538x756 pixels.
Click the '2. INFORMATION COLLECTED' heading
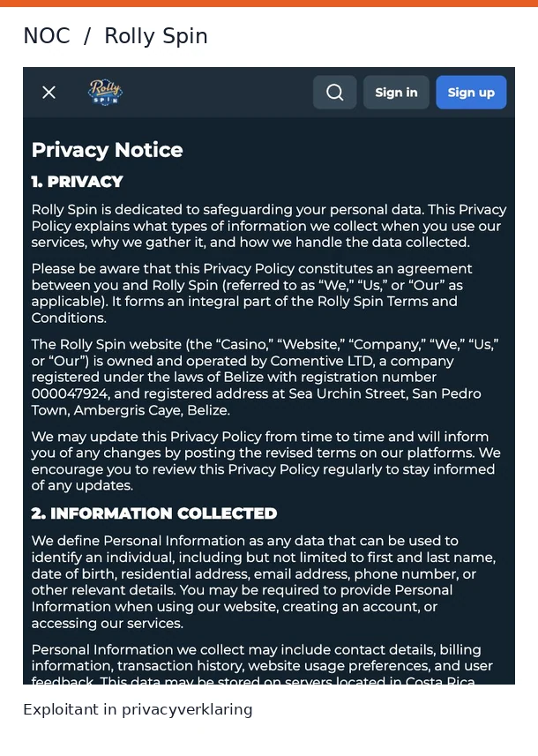pyautogui.click(x=154, y=513)
